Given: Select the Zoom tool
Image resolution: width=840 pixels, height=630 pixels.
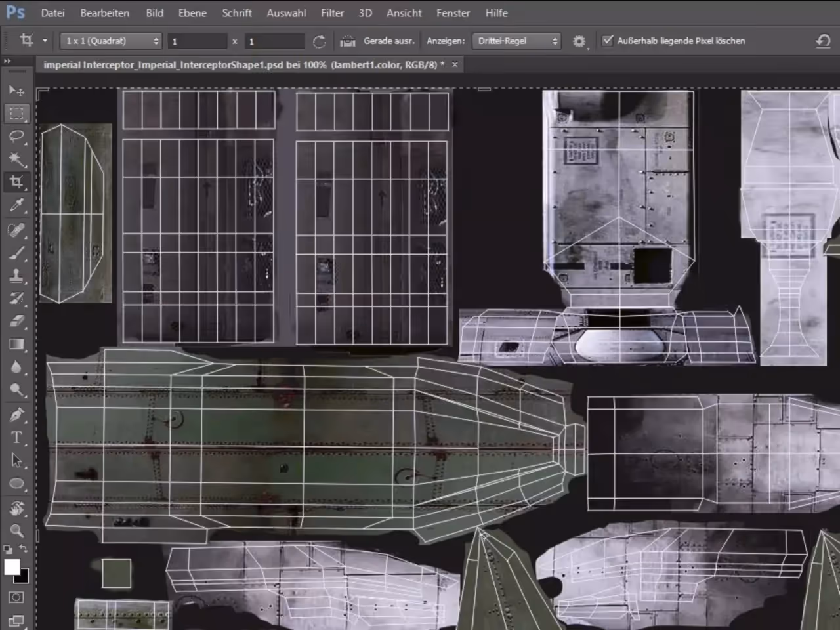Looking at the screenshot, I should pos(16,531).
